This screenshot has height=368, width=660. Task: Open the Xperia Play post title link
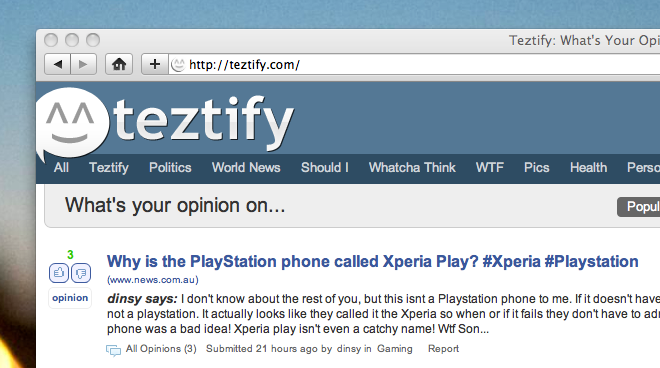(373, 261)
